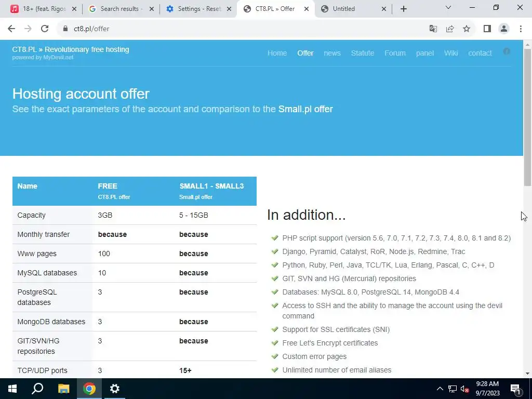Click the Free Let's Encrypt certificates item
Image resolution: width=532 pixels, height=399 pixels.
coord(330,343)
